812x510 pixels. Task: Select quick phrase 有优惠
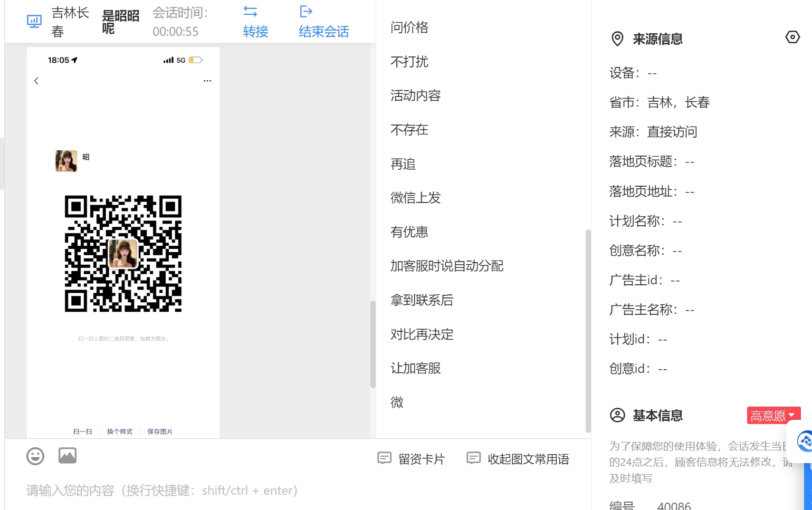pos(409,232)
